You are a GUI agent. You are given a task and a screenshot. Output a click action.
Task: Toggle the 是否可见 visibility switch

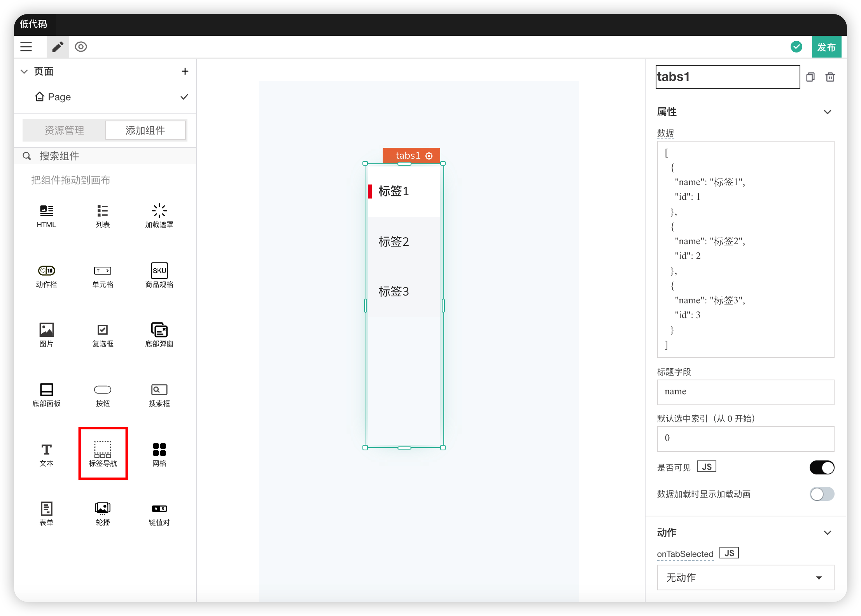[821, 467]
